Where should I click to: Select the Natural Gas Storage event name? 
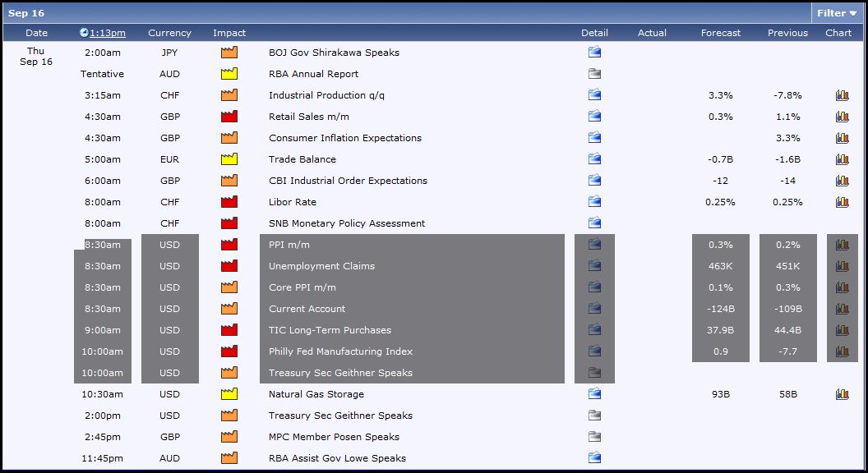(316, 394)
